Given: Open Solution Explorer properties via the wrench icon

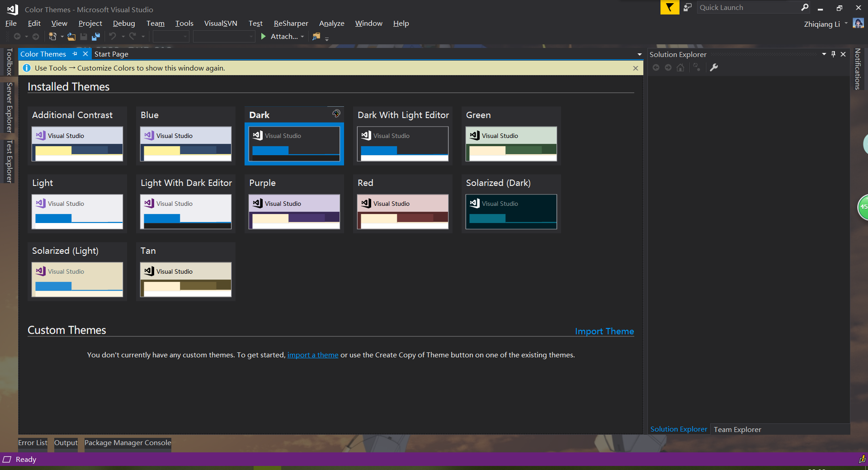Looking at the screenshot, I should 714,67.
